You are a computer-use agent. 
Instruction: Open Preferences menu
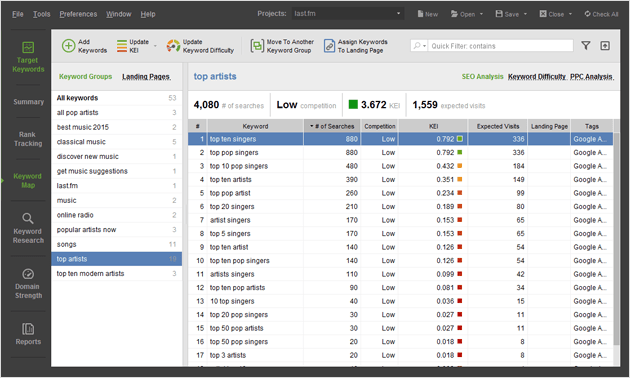[x=78, y=14]
